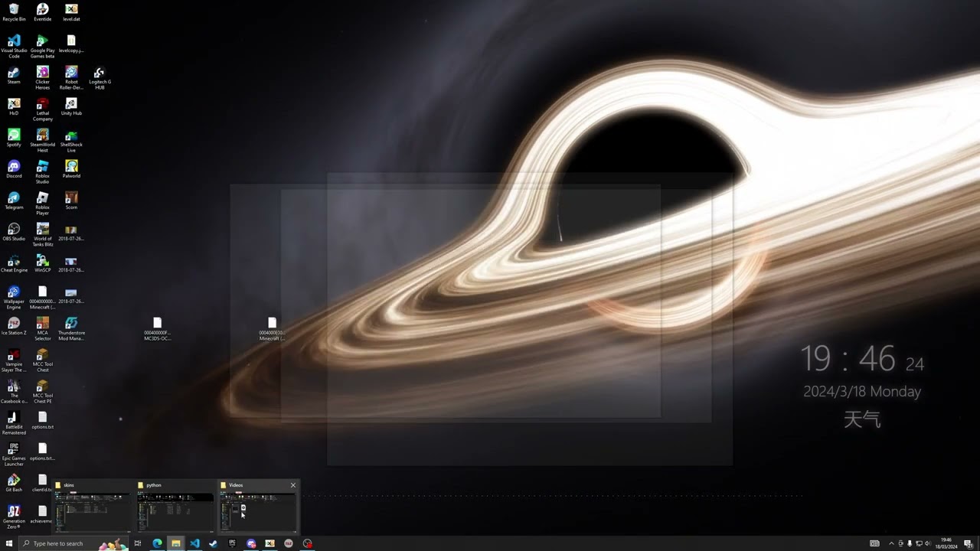Select the Visual Studio Code desktop shortcut
The width and height of the screenshot is (980, 551).
[x=14, y=46]
